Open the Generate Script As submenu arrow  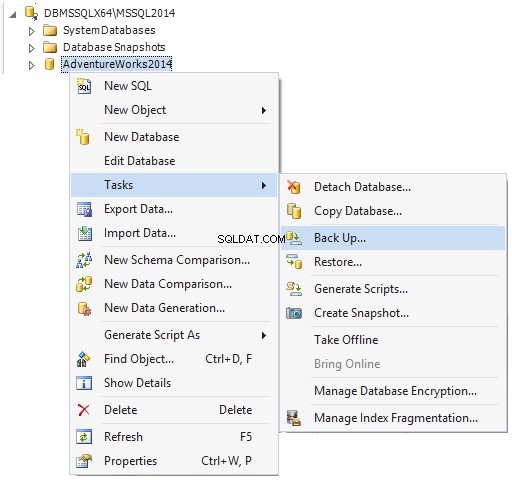(x=264, y=335)
